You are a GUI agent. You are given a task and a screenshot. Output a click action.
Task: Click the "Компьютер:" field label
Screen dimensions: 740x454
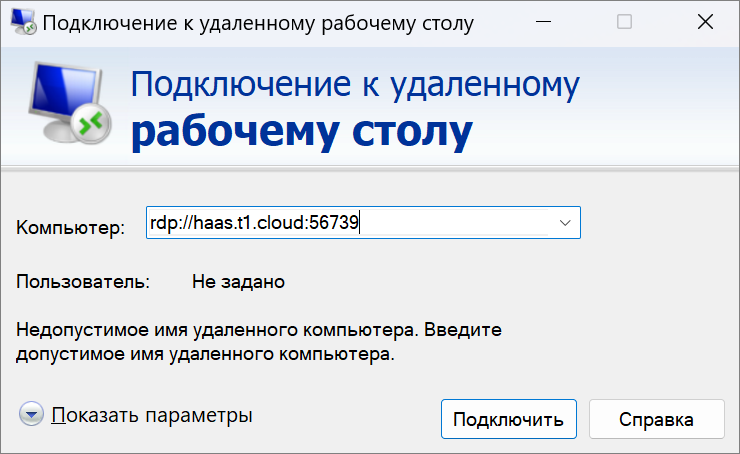pyautogui.click(x=71, y=227)
